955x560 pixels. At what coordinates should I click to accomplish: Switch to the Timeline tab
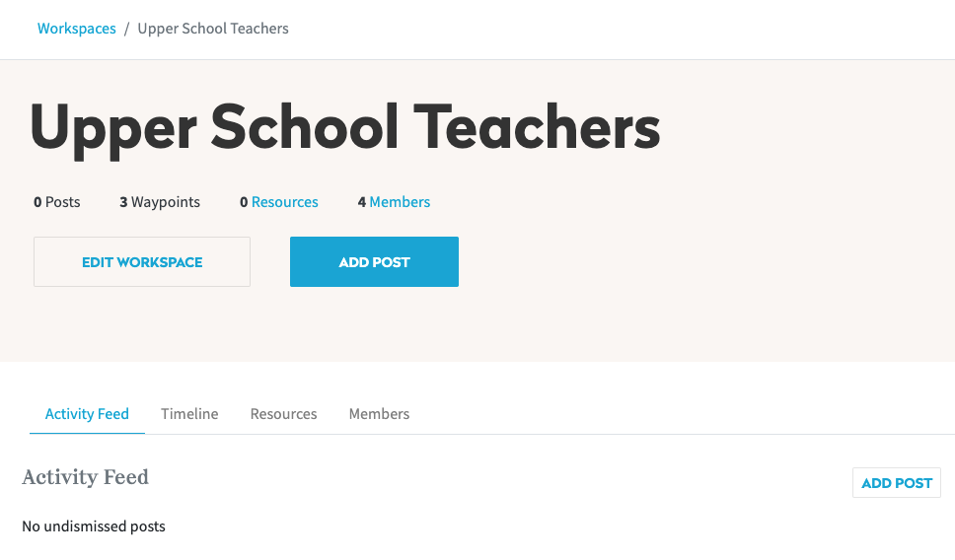(189, 414)
